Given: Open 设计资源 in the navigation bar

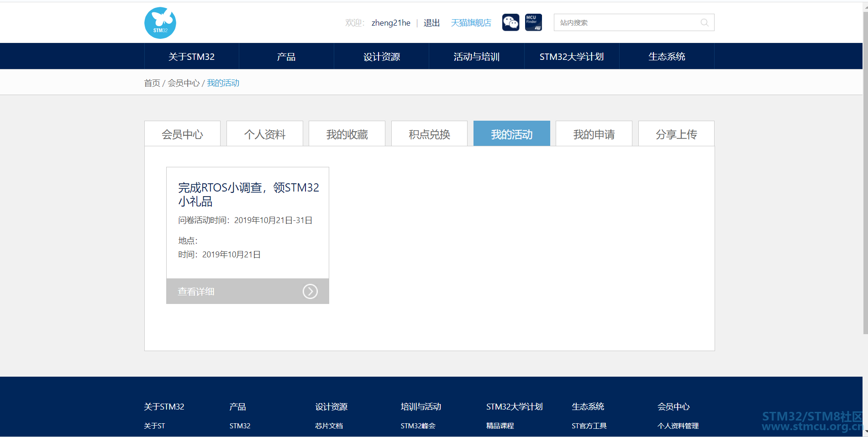Looking at the screenshot, I should click(x=382, y=57).
